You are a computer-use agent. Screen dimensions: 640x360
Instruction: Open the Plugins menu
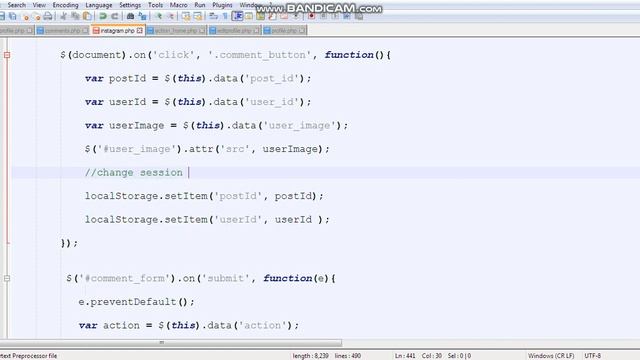click(222, 5)
